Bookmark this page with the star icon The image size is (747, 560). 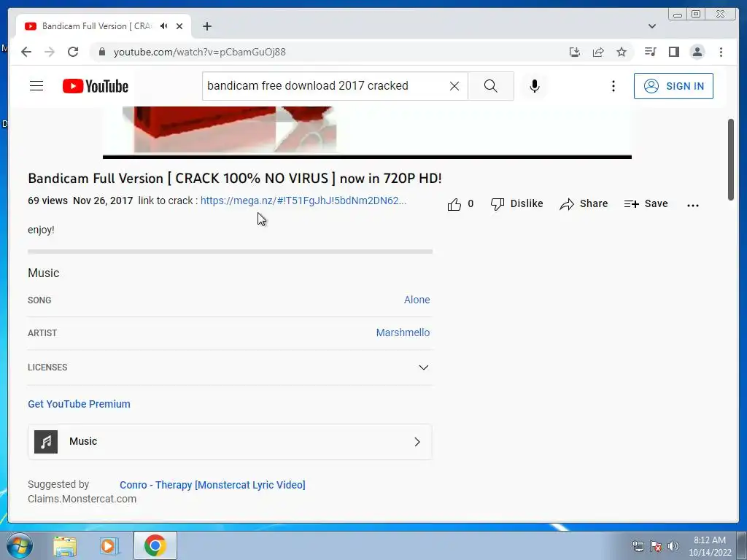(x=622, y=52)
